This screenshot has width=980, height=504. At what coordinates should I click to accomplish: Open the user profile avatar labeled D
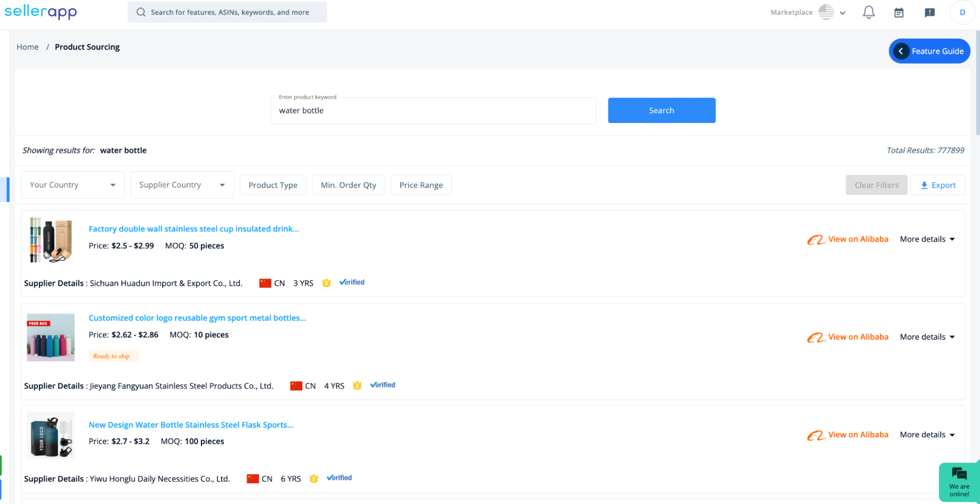tap(962, 12)
